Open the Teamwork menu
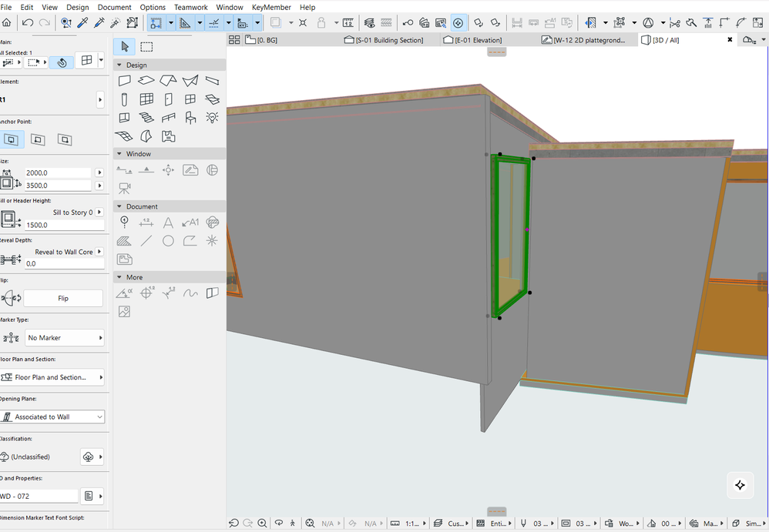Image resolution: width=769 pixels, height=532 pixels. [x=191, y=8]
